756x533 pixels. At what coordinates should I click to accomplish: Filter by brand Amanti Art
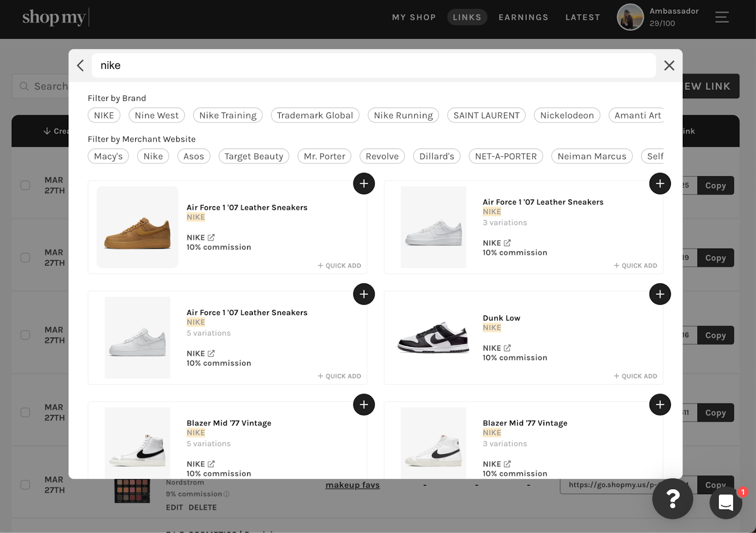[636, 115]
